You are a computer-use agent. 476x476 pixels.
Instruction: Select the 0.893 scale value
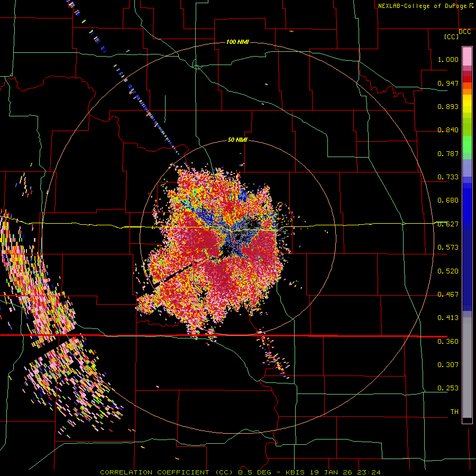448,106
